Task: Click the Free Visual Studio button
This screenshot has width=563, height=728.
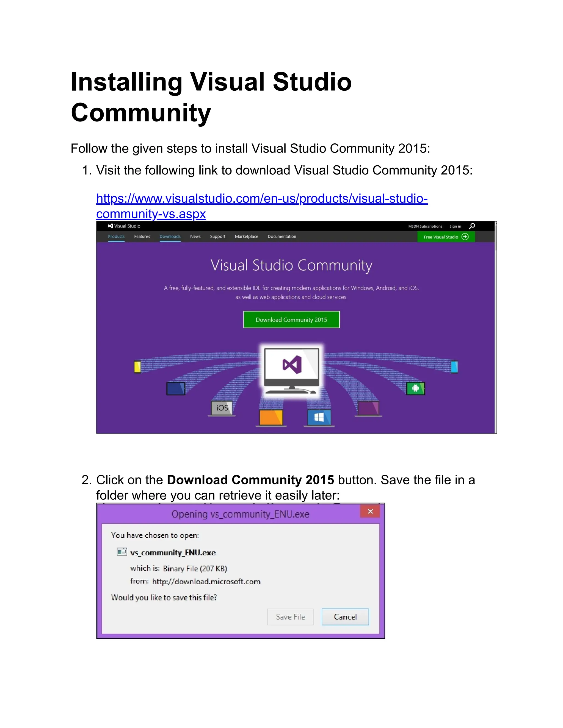Action: coord(446,237)
